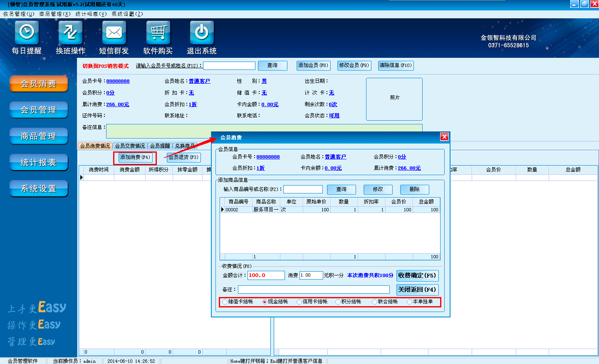Select the 储值卡结帐 radio option

coord(238,302)
